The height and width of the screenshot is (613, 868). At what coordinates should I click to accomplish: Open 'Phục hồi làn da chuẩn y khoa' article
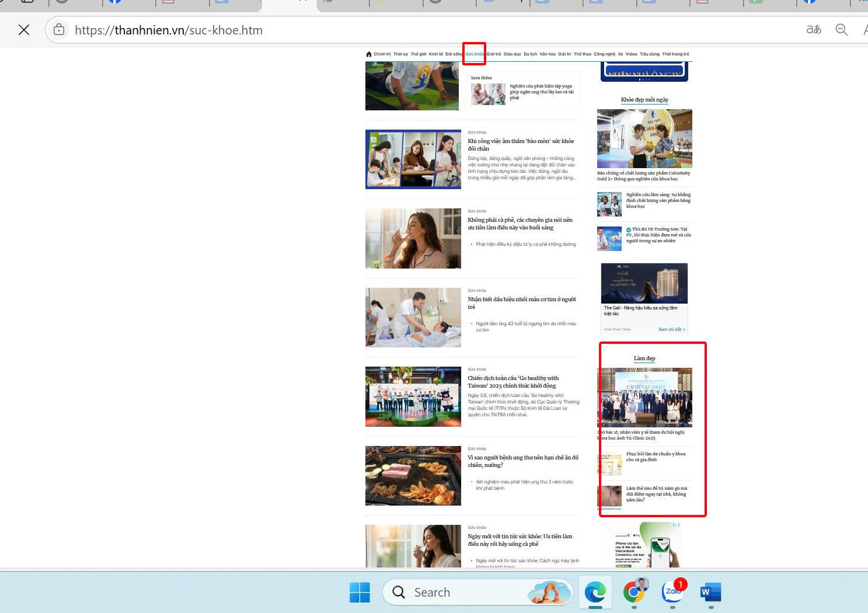point(656,457)
